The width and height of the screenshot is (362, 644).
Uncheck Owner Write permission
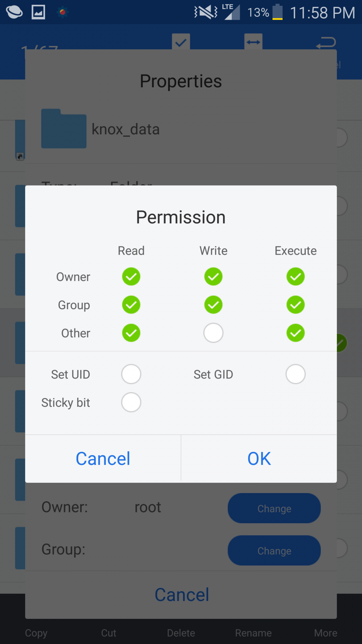[x=213, y=277]
